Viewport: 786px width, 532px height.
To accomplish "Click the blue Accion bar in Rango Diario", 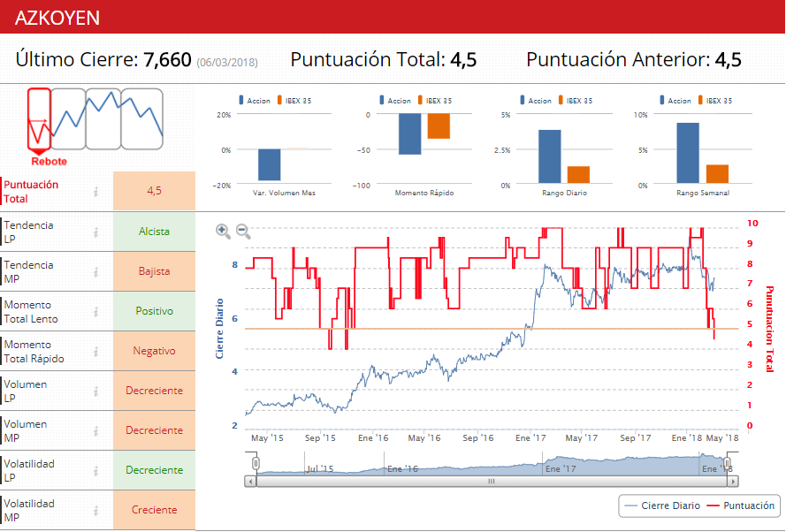I will [550, 156].
